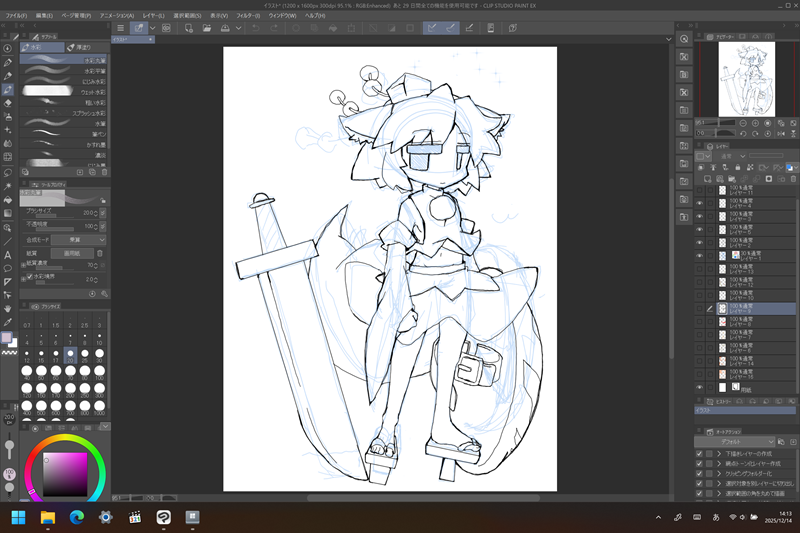This screenshot has height=533, width=800.
Task: Select the Fill bucket tool
Action: (x=8, y=200)
